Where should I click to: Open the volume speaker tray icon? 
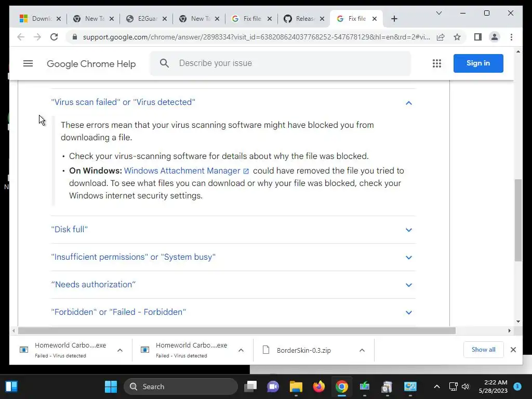pyautogui.click(x=465, y=387)
